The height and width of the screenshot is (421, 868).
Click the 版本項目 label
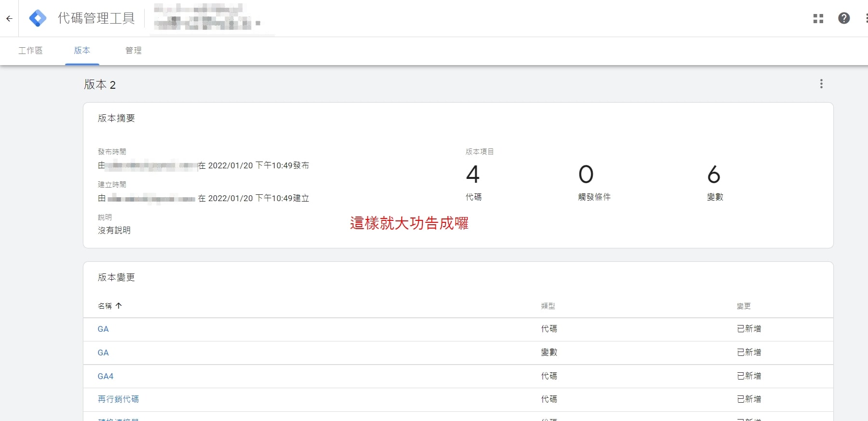[479, 151]
